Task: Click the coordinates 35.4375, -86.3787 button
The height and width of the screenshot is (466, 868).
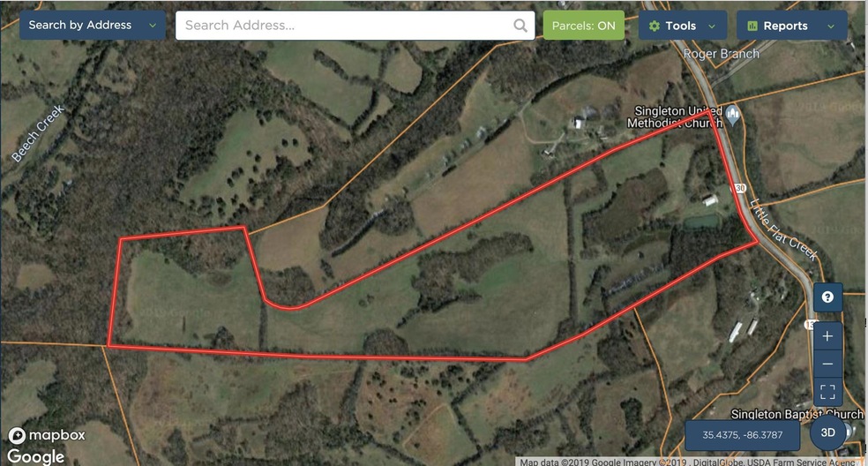Action: coord(743,435)
